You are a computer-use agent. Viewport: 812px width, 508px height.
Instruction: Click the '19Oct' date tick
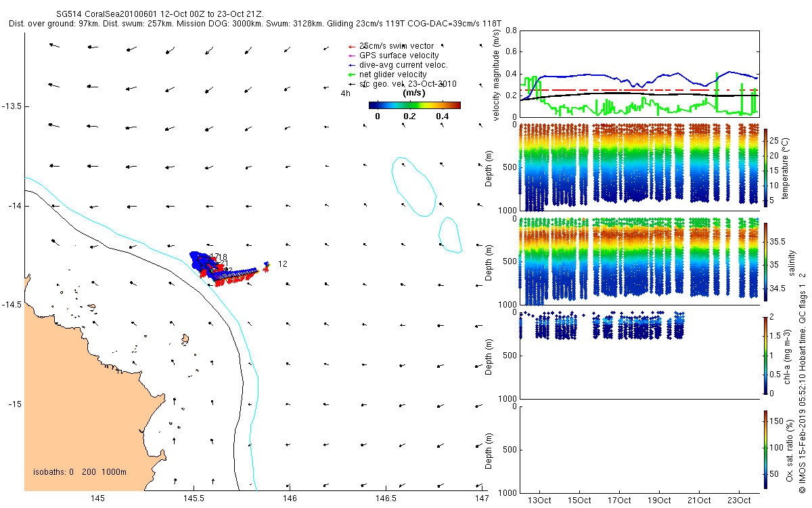tap(659, 501)
